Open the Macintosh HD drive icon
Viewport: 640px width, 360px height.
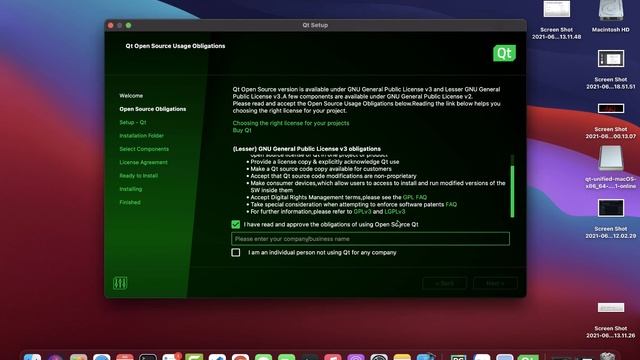click(611, 11)
